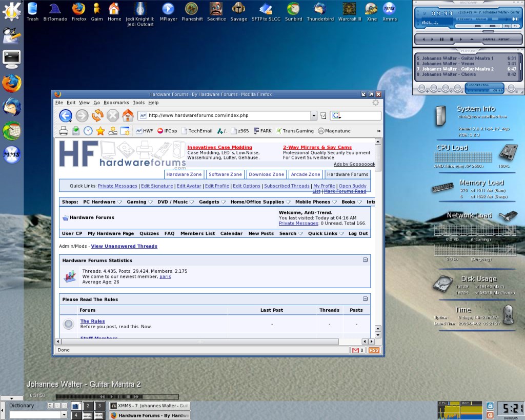The image size is (525, 420).
Task: Click Log Out in the forum navbar
Action: coord(358,233)
